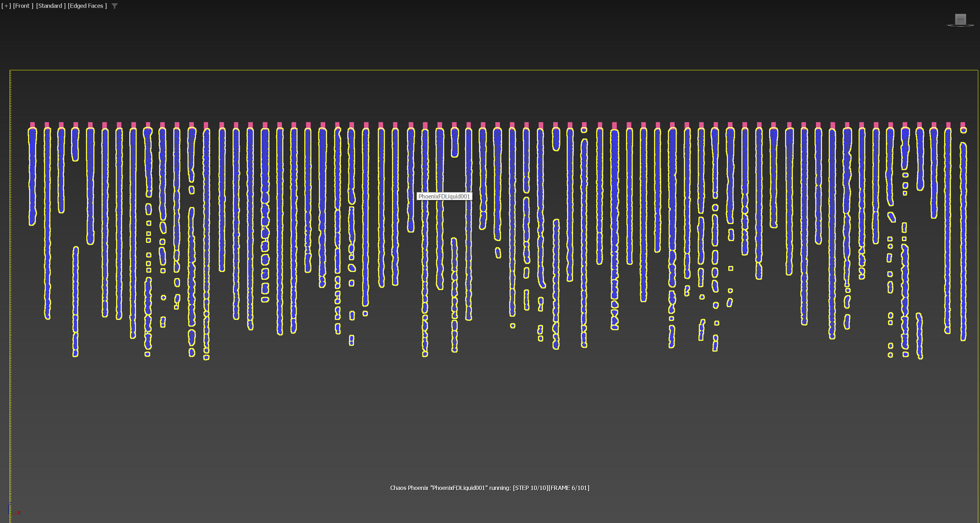Open the [+] general viewport menu
The image size is (980, 523).
(x=6, y=6)
